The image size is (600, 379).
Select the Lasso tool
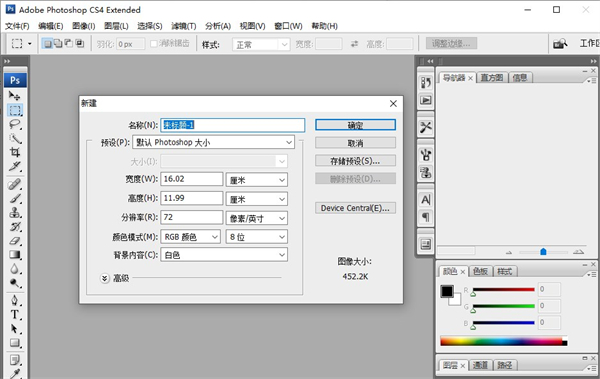click(15, 124)
